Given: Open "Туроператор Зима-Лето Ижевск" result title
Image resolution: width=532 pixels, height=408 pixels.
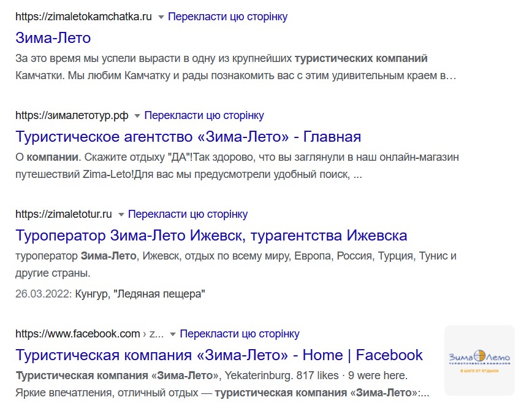Looking at the screenshot, I should [x=211, y=236].
